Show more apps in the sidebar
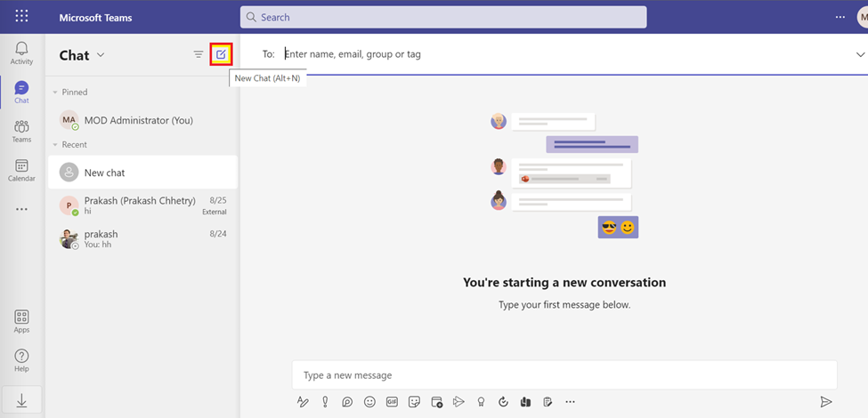 point(21,210)
